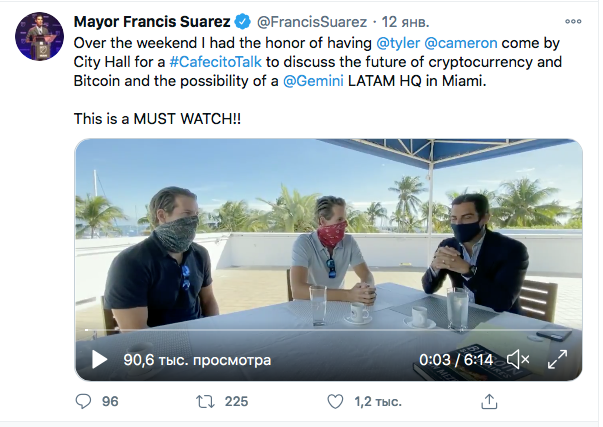Play the embedded video
603x427 pixels.
click(x=99, y=359)
